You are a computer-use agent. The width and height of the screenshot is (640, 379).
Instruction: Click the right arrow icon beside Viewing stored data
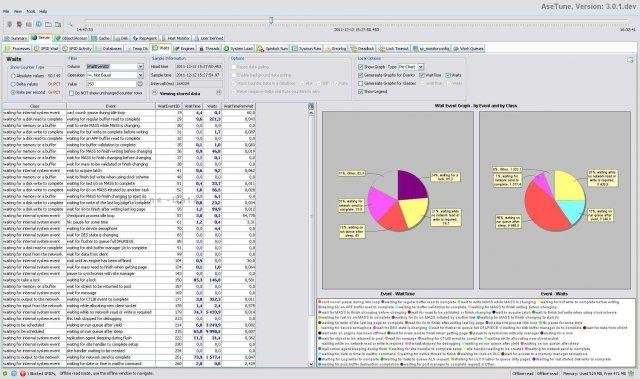[x=219, y=93]
